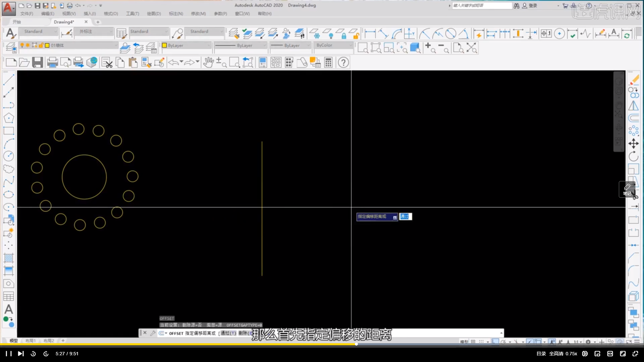Toggle polar tracking in status bar

click(x=503, y=342)
